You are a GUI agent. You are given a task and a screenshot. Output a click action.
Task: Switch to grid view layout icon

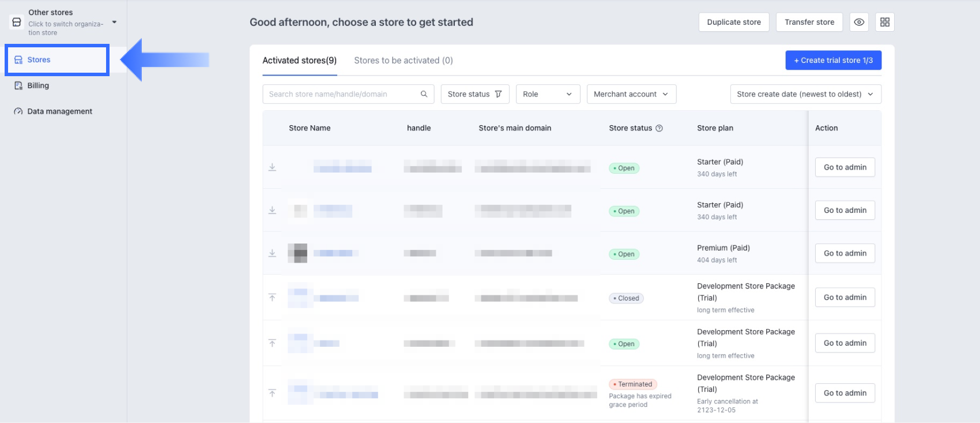884,23
